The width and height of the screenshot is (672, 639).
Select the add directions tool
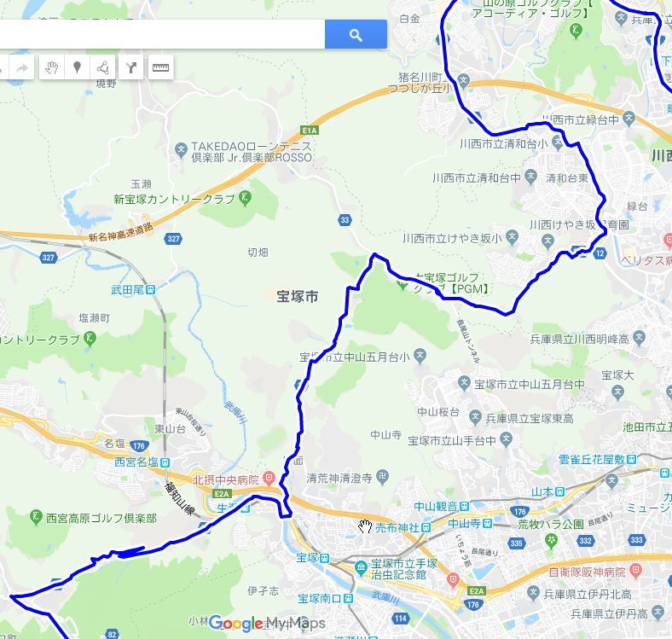coord(130,67)
